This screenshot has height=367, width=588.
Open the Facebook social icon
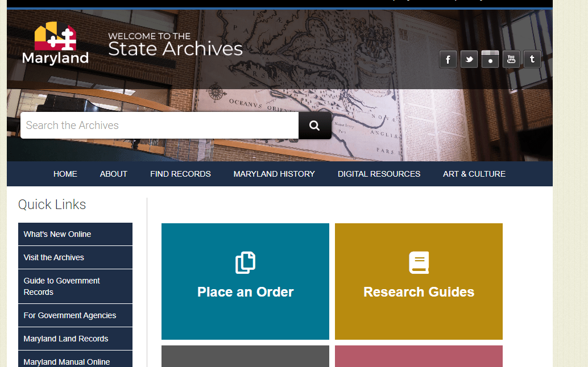click(448, 59)
